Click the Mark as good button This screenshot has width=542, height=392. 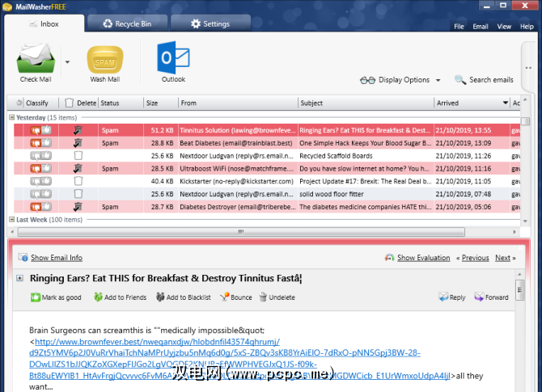[x=56, y=297]
